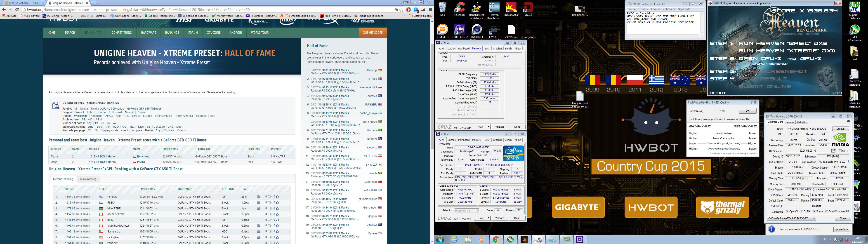Launch the BenchTweak desktop shortcut
Image resolution: width=868 pixels, height=244 pixels.
point(476,11)
